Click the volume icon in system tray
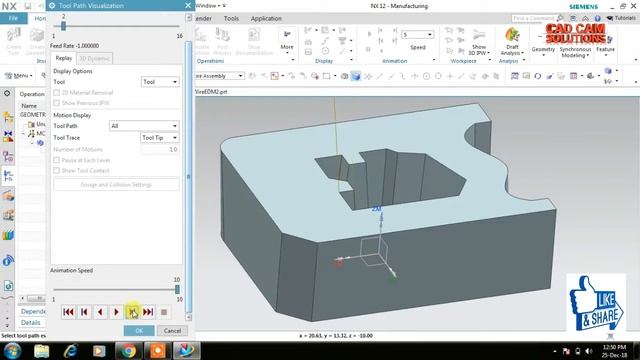This screenshot has height=360, width=640. point(589,351)
